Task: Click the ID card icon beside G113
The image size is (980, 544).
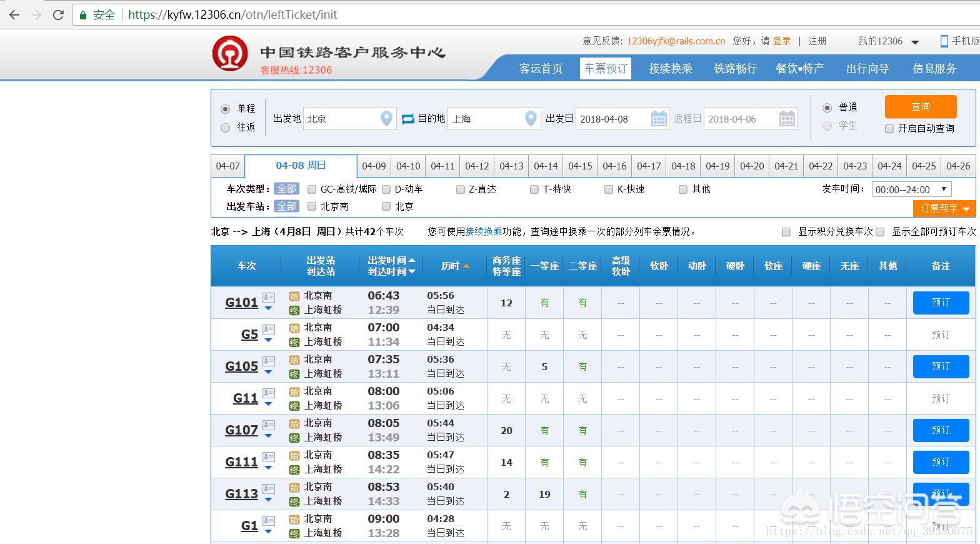Action: point(269,488)
